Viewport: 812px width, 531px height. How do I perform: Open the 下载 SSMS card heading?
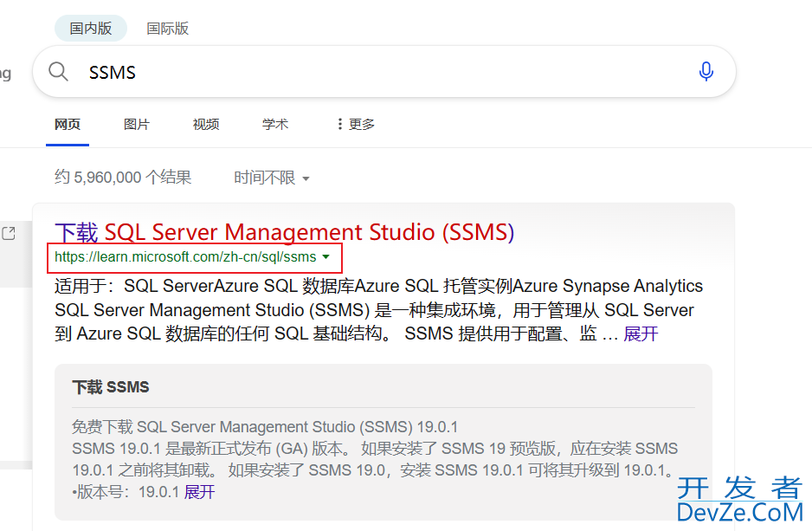point(111,387)
